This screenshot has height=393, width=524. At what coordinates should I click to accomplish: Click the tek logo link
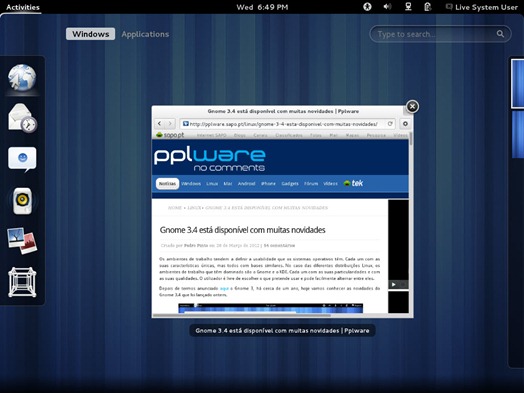point(353,183)
